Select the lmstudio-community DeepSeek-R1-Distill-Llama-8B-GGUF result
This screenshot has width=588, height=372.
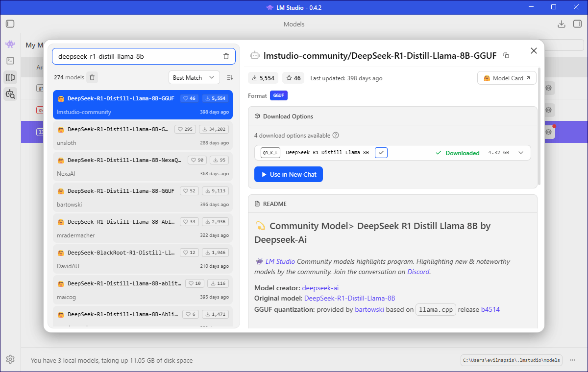tap(143, 105)
